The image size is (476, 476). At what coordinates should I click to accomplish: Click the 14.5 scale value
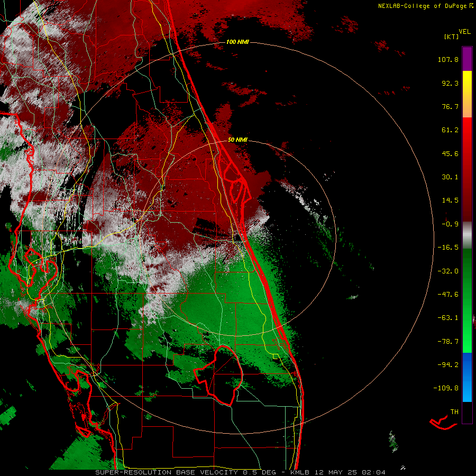(x=450, y=200)
